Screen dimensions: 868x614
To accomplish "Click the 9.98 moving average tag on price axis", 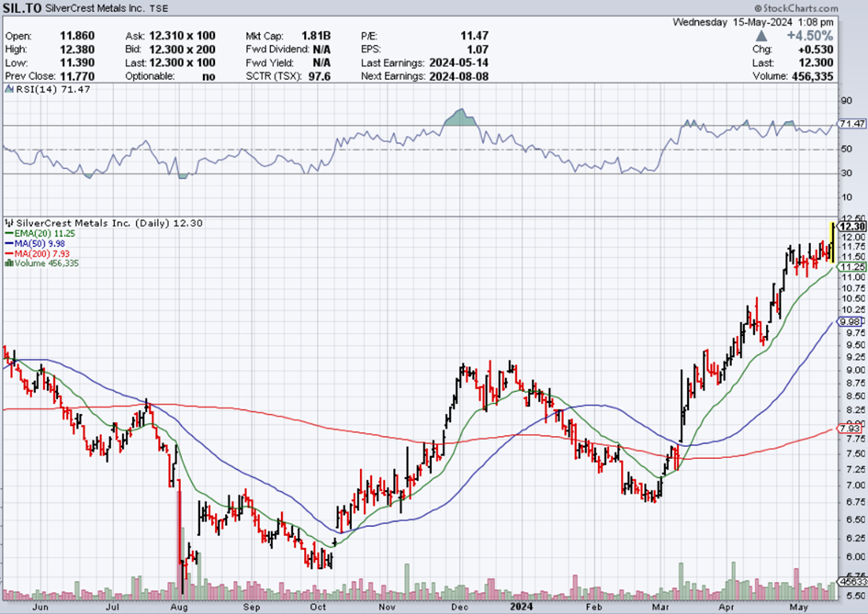I will (x=851, y=321).
